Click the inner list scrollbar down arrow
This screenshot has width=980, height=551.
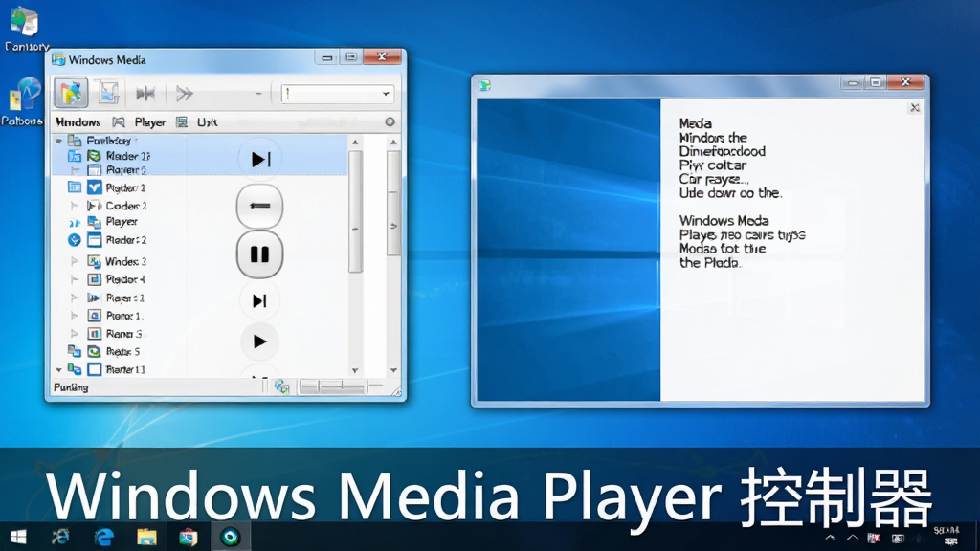(355, 370)
